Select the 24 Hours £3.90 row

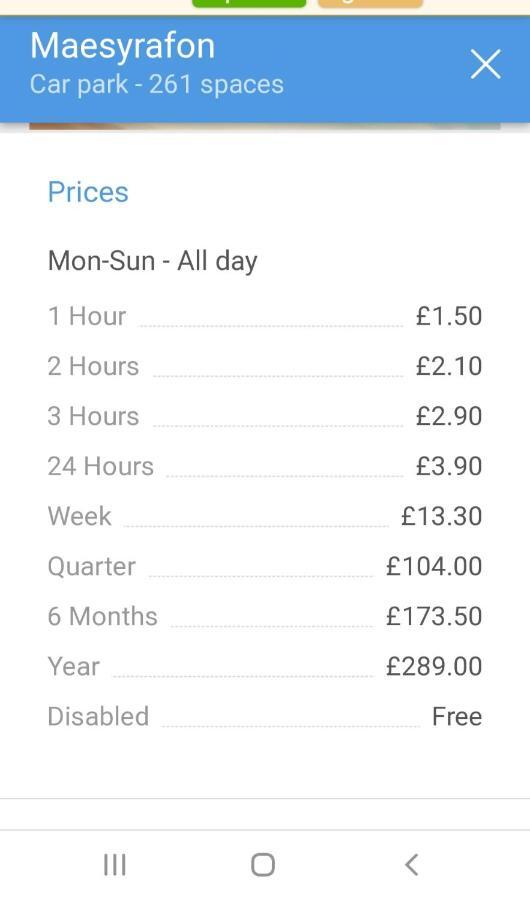pyautogui.click(x=265, y=466)
